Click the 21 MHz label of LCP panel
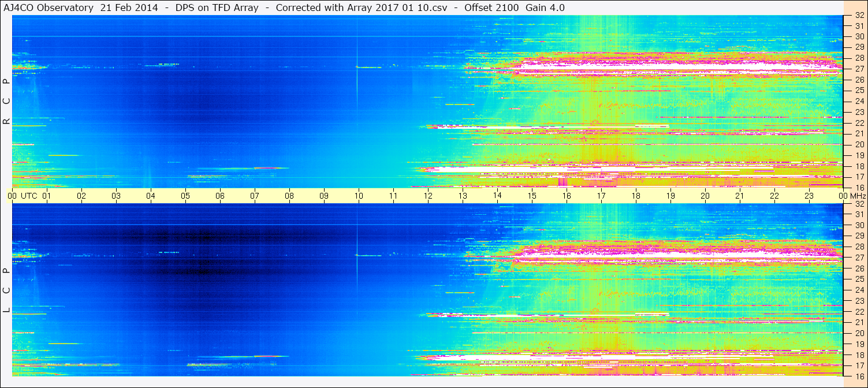 pos(859,322)
